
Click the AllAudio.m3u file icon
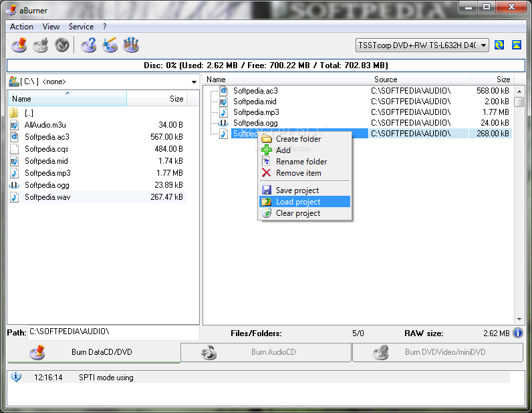(x=14, y=125)
